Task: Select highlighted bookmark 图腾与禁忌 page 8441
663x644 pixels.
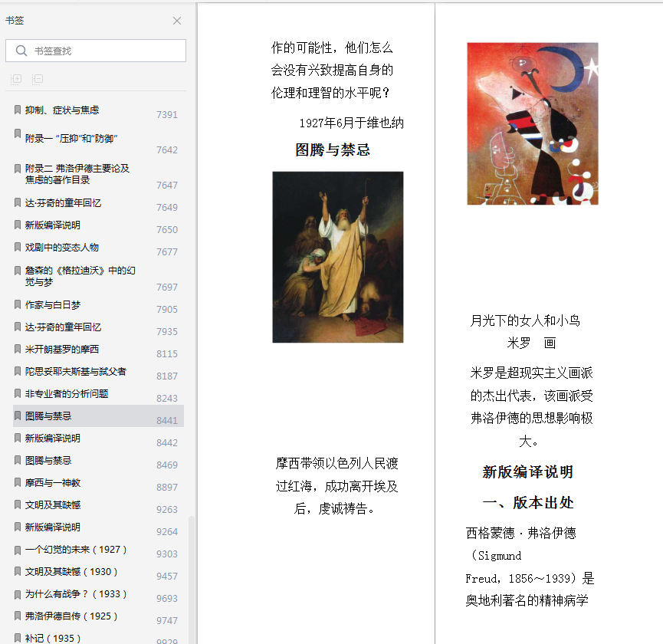Action: pyautogui.click(x=99, y=416)
